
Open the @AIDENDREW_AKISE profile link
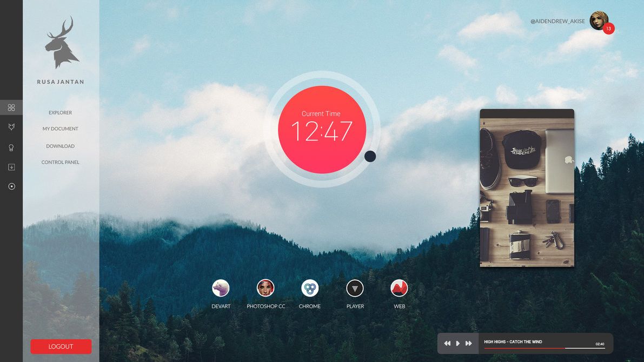tap(557, 22)
